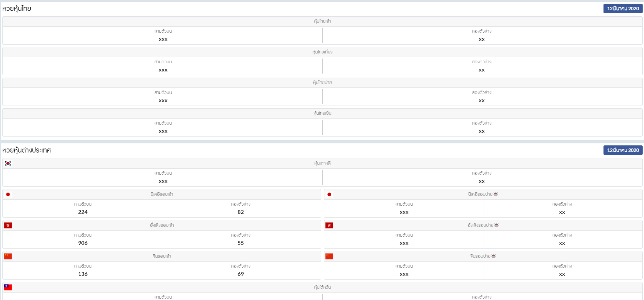Click Hong Kong flag in ฮั่งเส็งรอบบ่าย panel
Screen dimensions: 644x300
pos(329,225)
